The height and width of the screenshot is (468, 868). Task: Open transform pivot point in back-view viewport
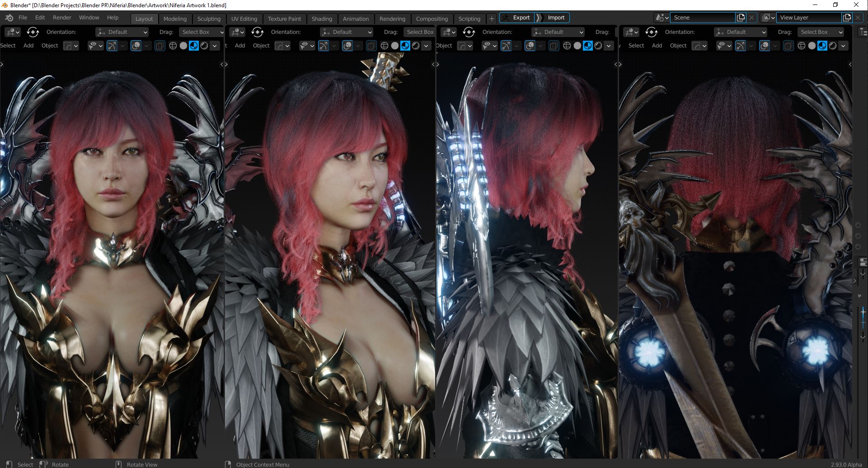(652, 32)
